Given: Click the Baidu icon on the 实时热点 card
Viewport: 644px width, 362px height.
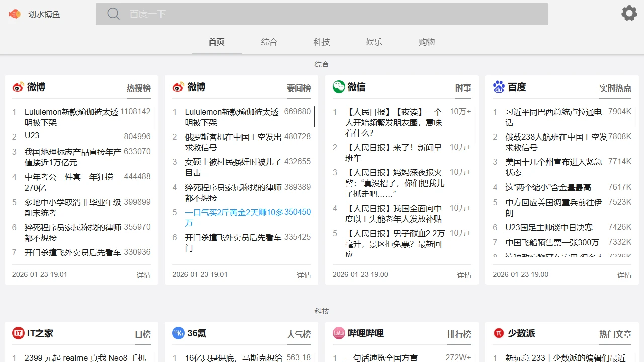Looking at the screenshot, I should coord(498,86).
